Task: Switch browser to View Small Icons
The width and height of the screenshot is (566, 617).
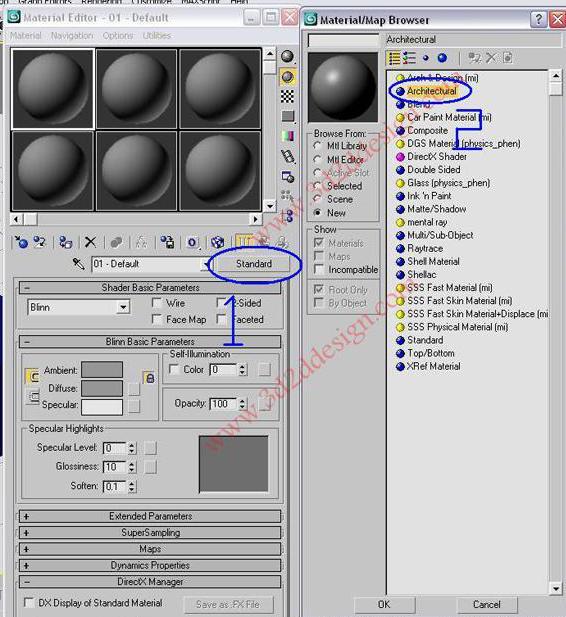Action: pos(425,58)
